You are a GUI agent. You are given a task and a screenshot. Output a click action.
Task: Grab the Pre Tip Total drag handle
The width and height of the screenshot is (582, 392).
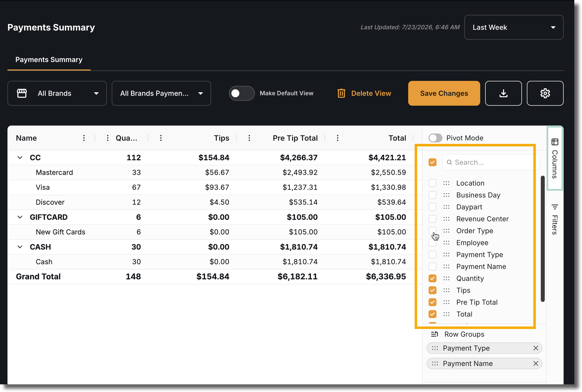[x=446, y=302]
